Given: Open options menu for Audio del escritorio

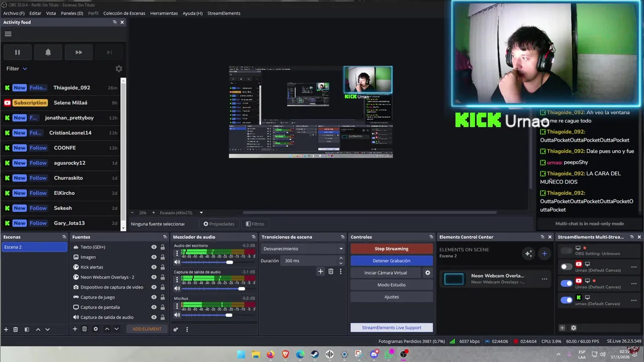Looking at the screenshot, I should click(177, 253).
